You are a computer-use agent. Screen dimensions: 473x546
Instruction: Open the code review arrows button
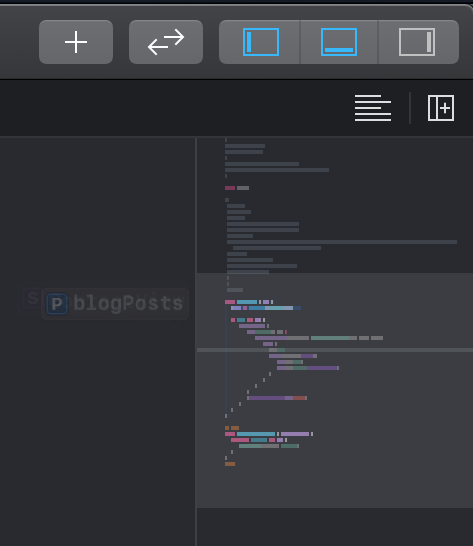166,42
